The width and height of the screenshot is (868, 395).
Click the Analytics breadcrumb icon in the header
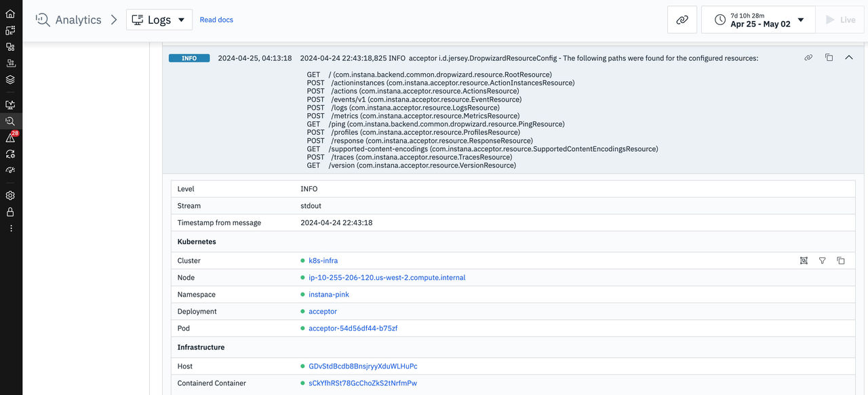[43, 20]
